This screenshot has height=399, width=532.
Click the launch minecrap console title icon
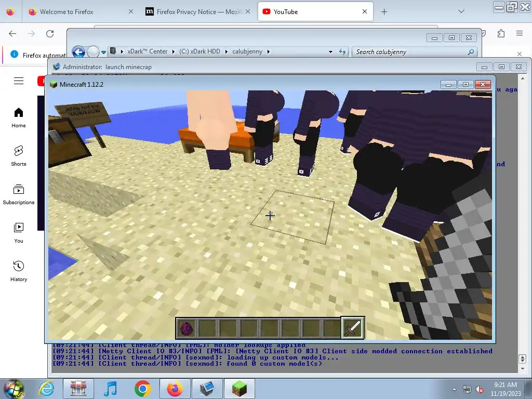[56, 67]
